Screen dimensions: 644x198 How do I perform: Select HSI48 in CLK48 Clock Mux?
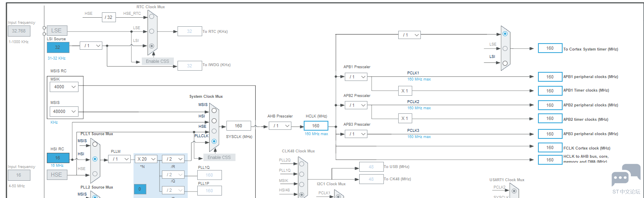point(302,194)
